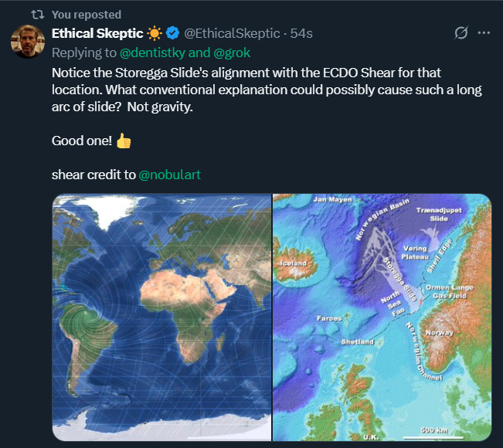Click the "shear credit to" text
This screenshot has width=503, height=448.
93,174
